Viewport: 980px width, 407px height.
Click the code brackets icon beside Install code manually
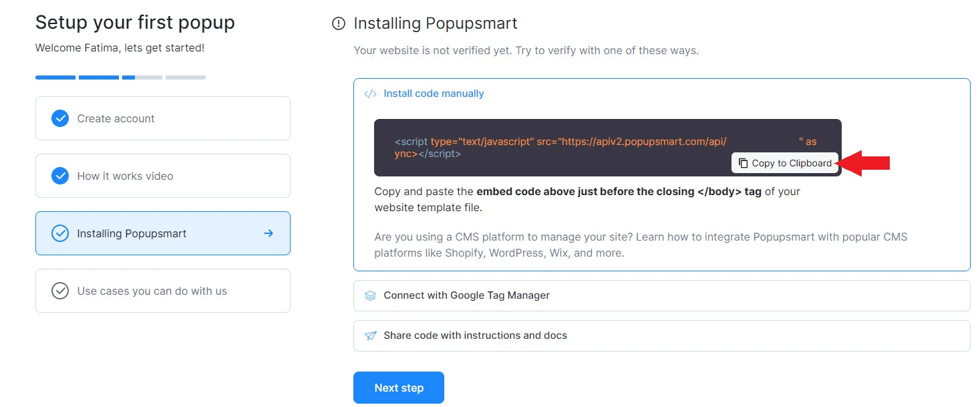(370, 94)
